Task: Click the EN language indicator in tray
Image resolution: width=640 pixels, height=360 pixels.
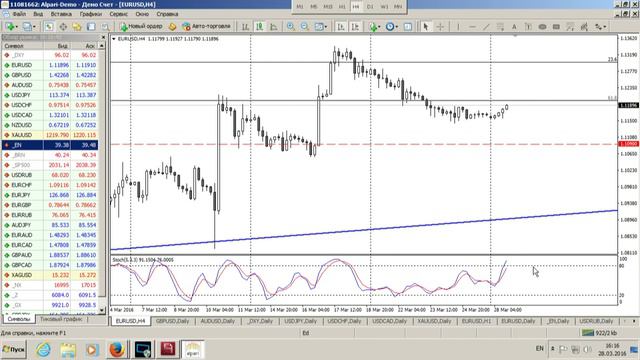Action: 540,349
